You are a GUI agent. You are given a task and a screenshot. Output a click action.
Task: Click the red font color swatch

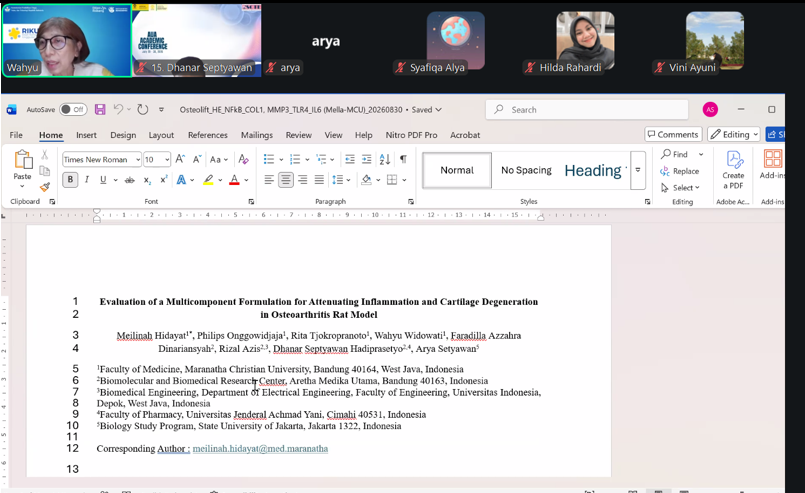pyautogui.click(x=234, y=180)
